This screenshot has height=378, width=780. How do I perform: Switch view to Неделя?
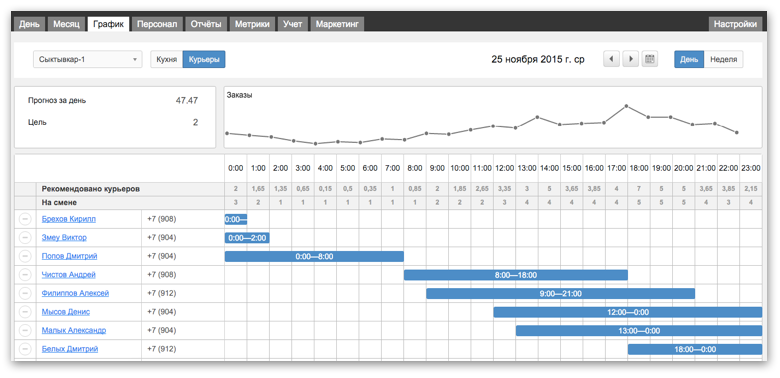(x=723, y=59)
